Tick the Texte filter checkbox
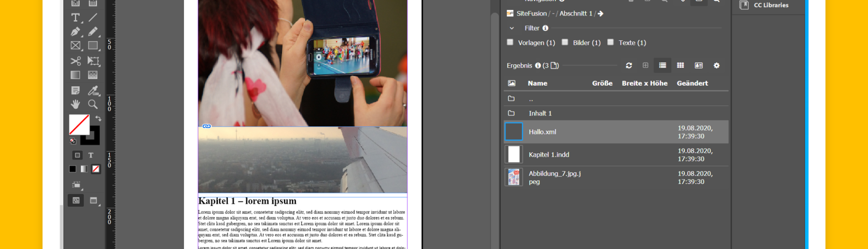Viewport: 868px width, 249px height. pos(611,42)
